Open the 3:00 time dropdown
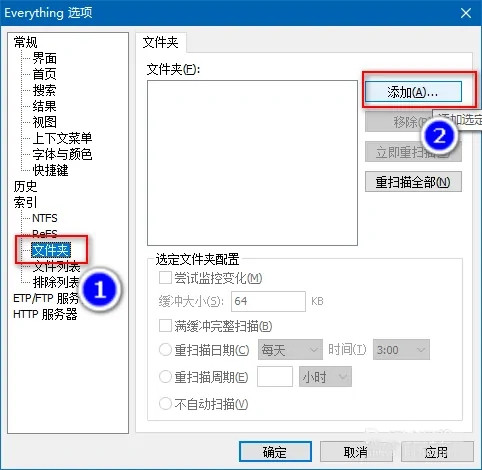Image resolution: width=482 pixels, height=470 pixels. pyautogui.click(x=401, y=350)
